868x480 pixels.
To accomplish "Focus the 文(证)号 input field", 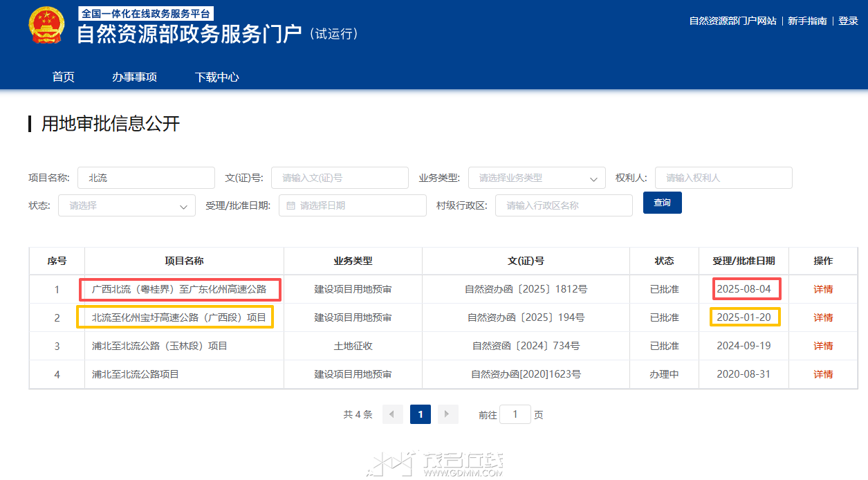I will [x=340, y=178].
